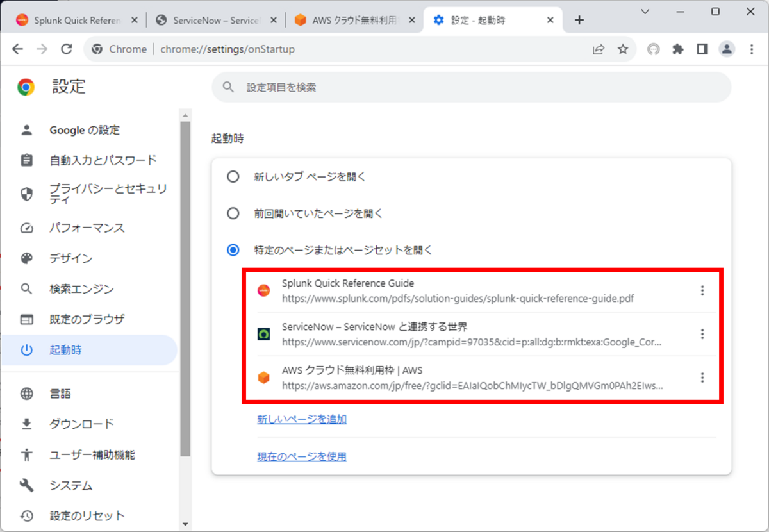Click 現在のページを使用 link
The image size is (769, 532).
pos(302,456)
